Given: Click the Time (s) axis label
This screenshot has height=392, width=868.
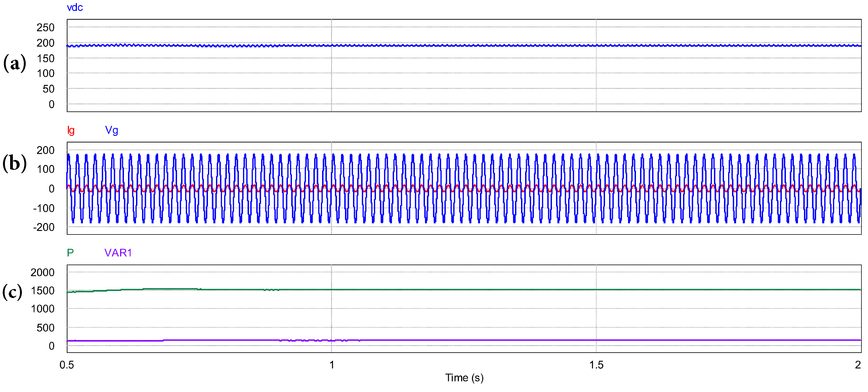Looking at the screenshot, I should 464,378.
